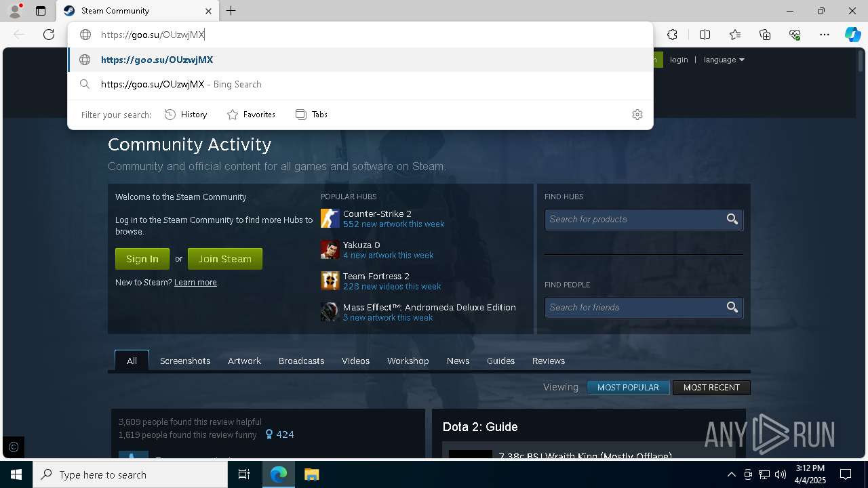Toggle viewing to Most Recent
Image resolution: width=868 pixels, height=488 pixels.
pos(711,388)
